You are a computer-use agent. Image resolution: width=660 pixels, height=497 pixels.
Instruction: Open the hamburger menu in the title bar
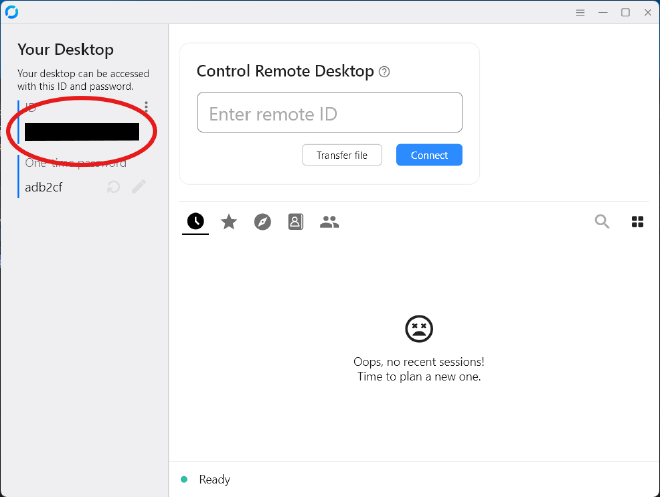(x=580, y=12)
